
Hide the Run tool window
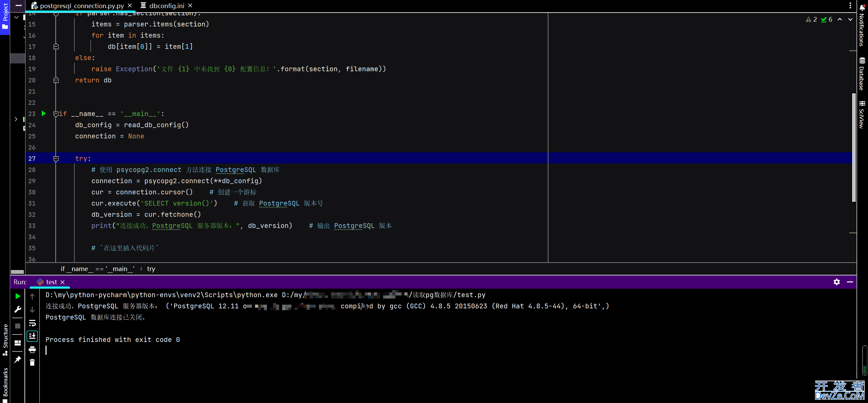pyautogui.click(x=850, y=282)
